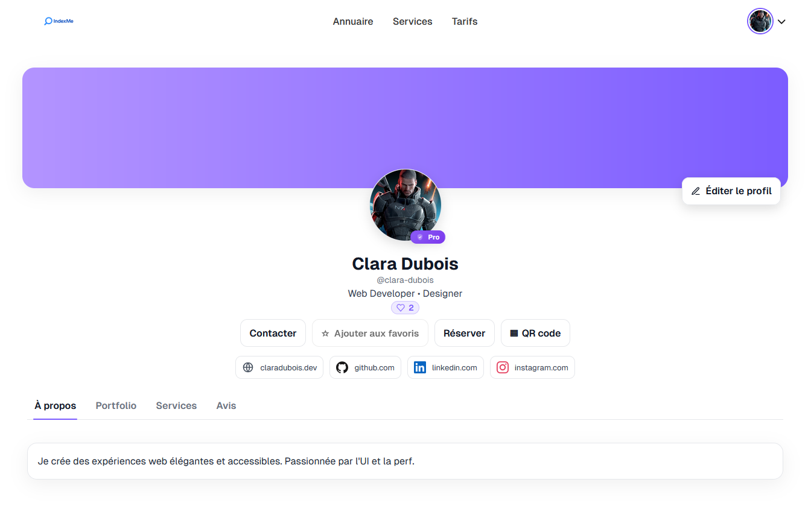This screenshot has width=811, height=532.
Task: Toggle the heart like counter
Action: point(405,308)
